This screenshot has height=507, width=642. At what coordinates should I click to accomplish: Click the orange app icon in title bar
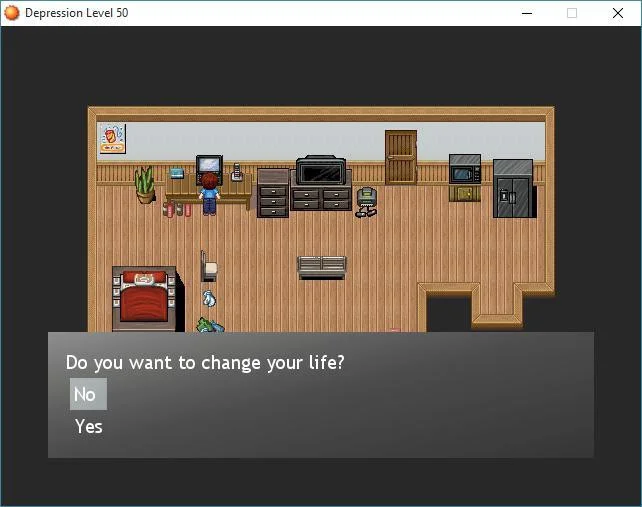12,13
